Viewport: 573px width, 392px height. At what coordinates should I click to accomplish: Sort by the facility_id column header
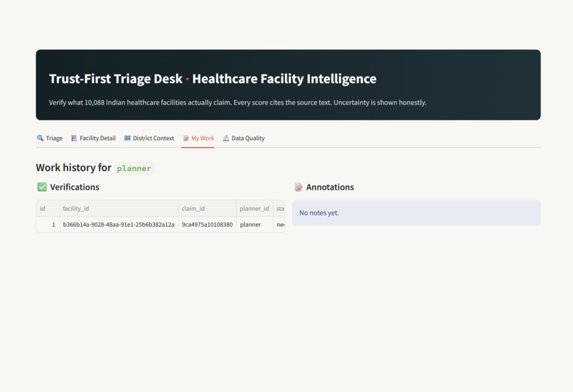pyautogui.click(x=119, y=208)
